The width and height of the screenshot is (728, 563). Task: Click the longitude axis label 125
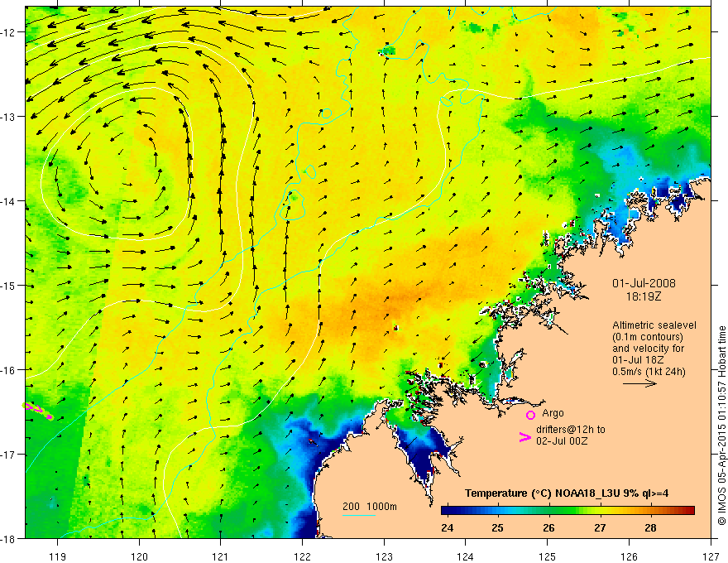click(548, 556)
